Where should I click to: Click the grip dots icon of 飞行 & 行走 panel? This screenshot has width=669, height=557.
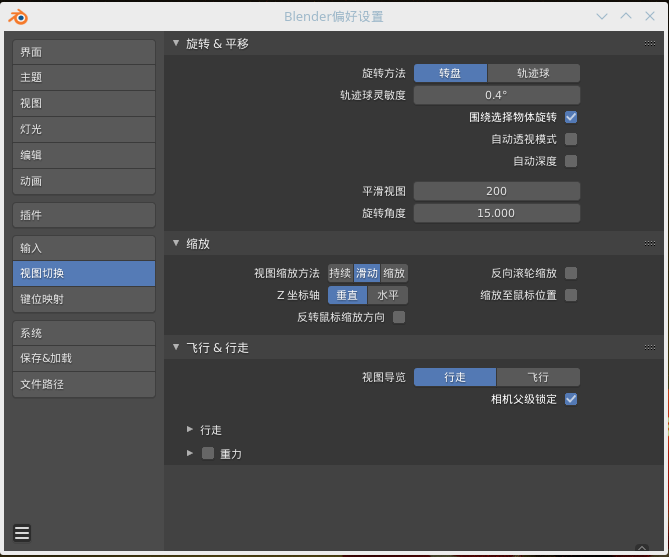650,347
